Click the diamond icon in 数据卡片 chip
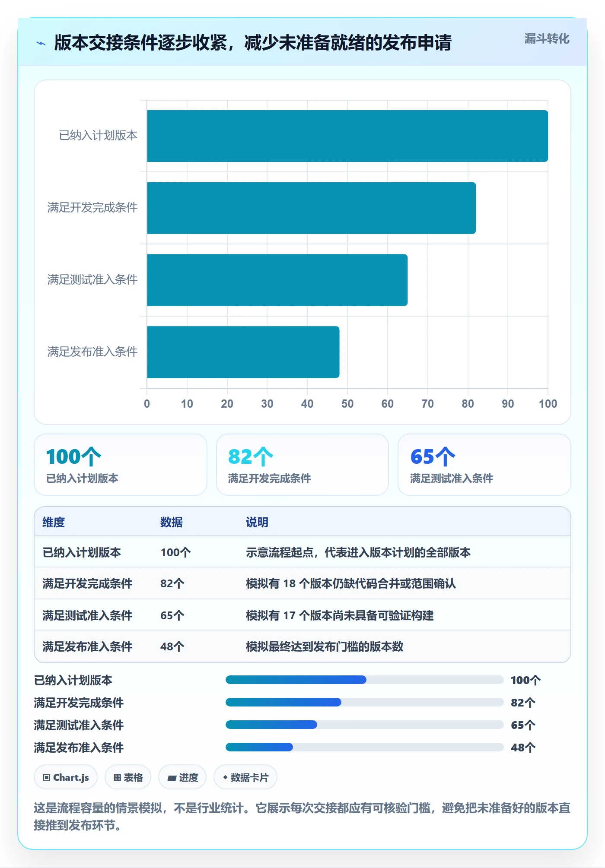Viewport: 605px width, 868px height. pos(225,777)
